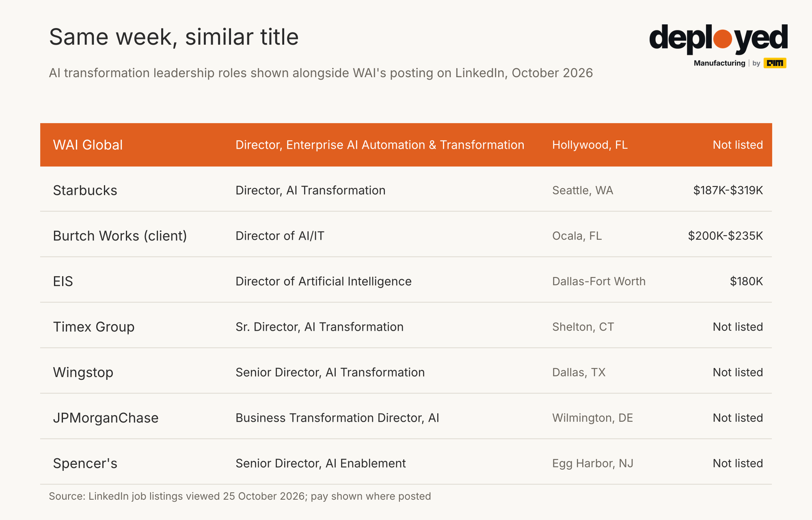Image resolution: width=812 pixels, height=520 pixels.
Task: Click the 'Director of AI/IT' title
Action: click(280, 236)
